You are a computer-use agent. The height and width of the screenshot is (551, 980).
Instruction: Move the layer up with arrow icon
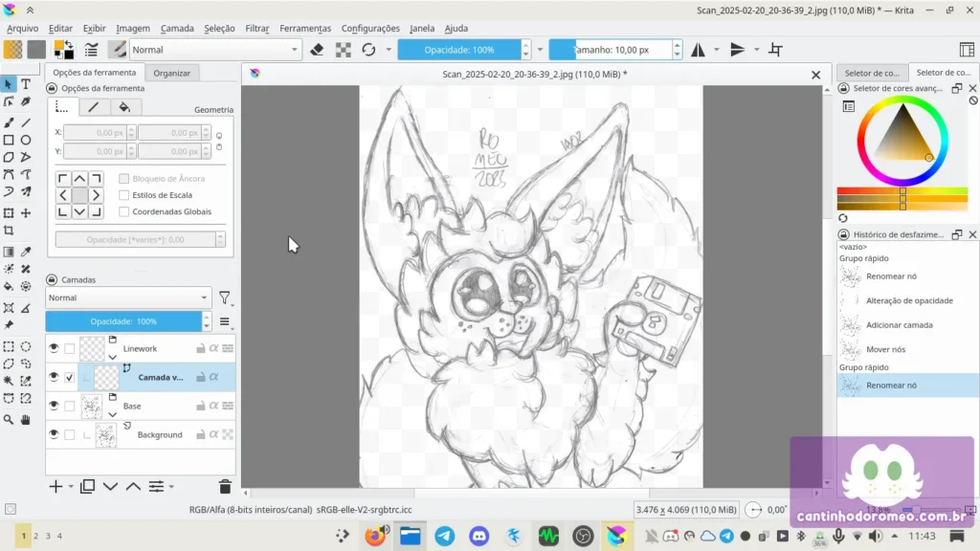point(133,486)
